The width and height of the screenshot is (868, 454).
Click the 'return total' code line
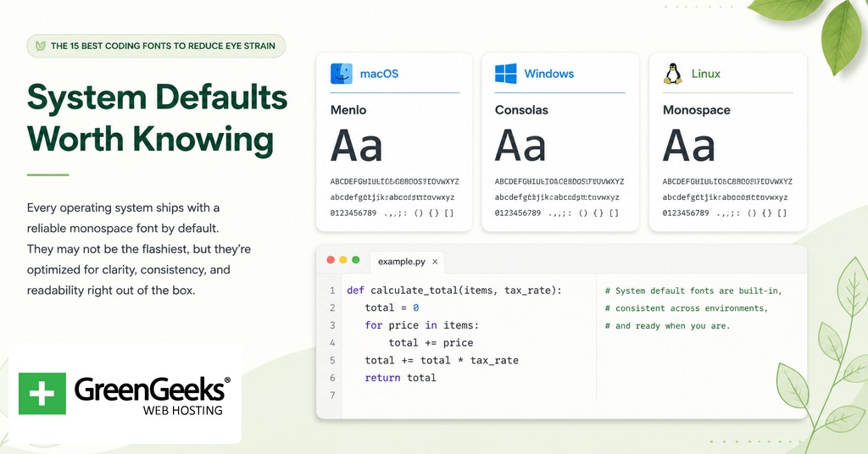[400, 378]
